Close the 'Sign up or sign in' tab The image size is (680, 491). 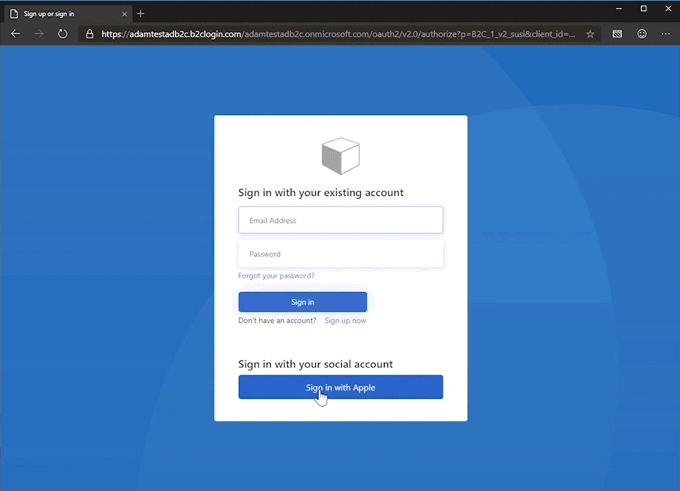(124, 14)
